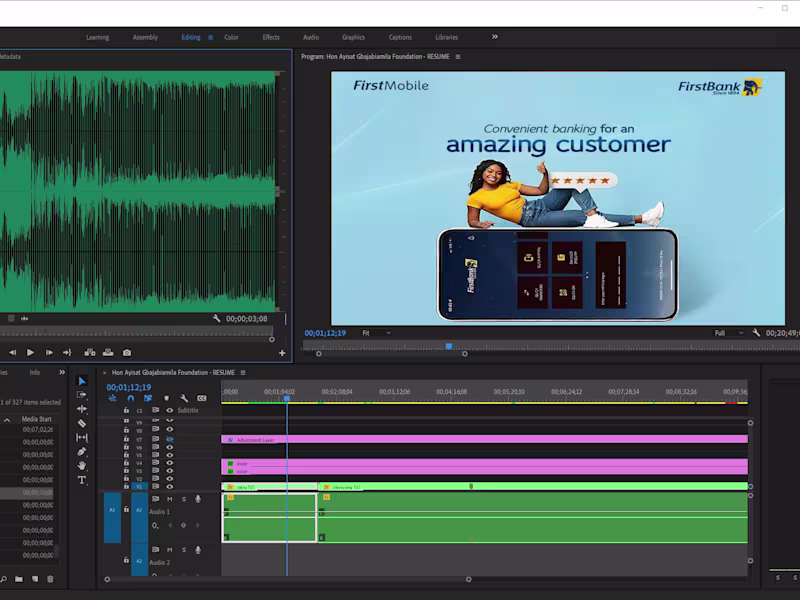The image size is (800, 600).
Task: Mute the Audio 1 track
Action: click(169, 498)
